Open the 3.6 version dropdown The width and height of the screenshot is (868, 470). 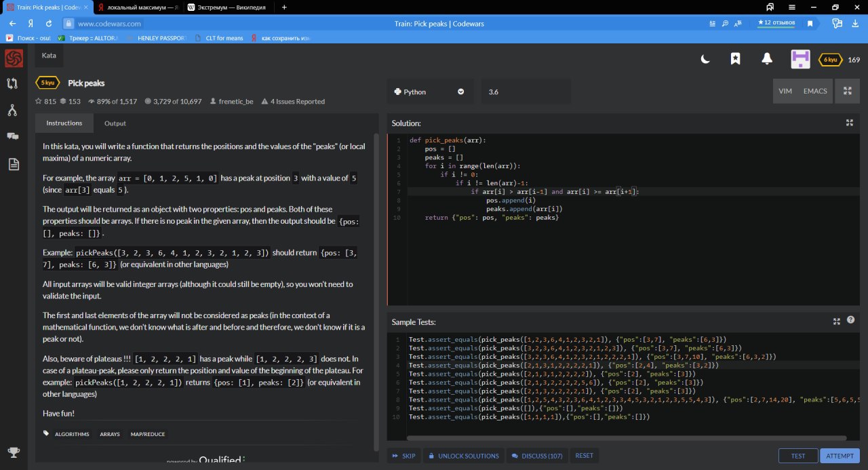tap(525, 92)
